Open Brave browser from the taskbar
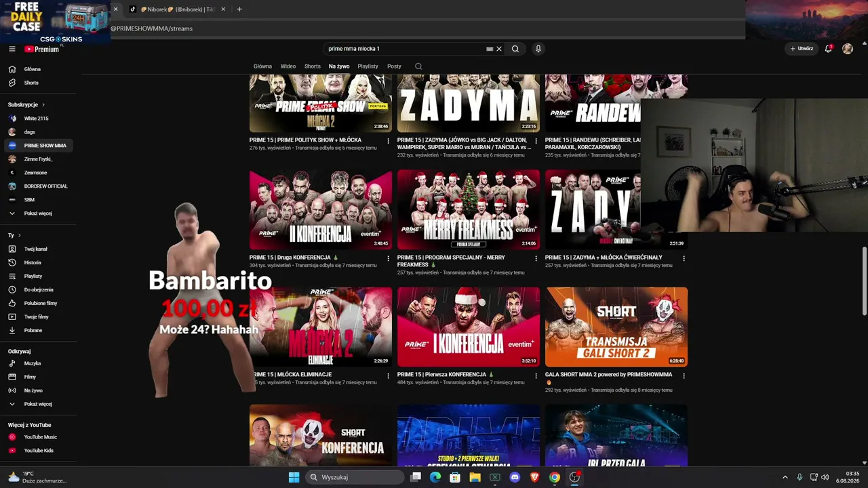868x488 pixels. tap(534, 477)
